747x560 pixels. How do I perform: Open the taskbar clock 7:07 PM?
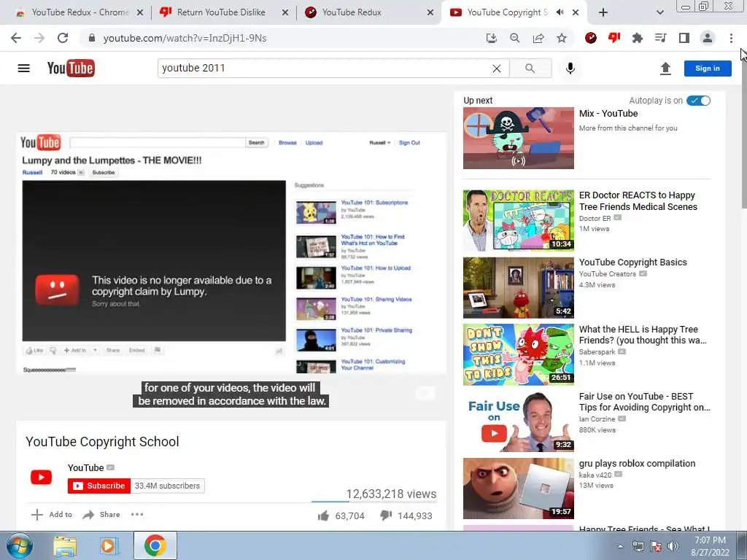710,546
